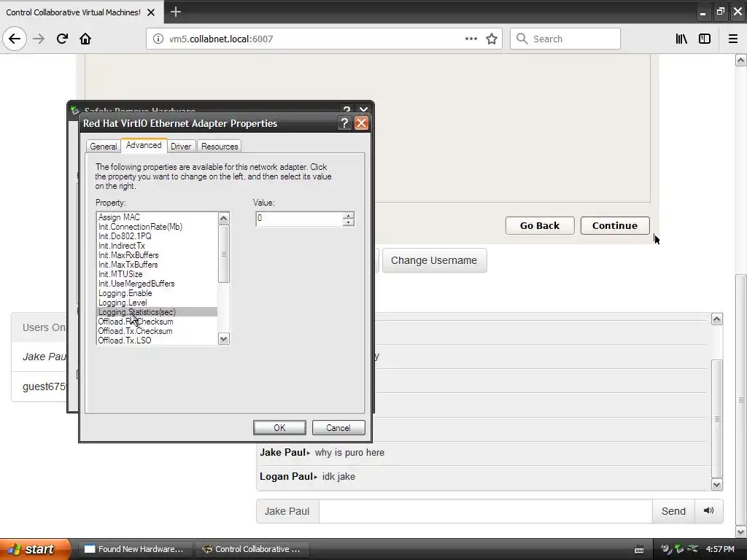Open the Library icon in toolbar

[x=681, y=39]
